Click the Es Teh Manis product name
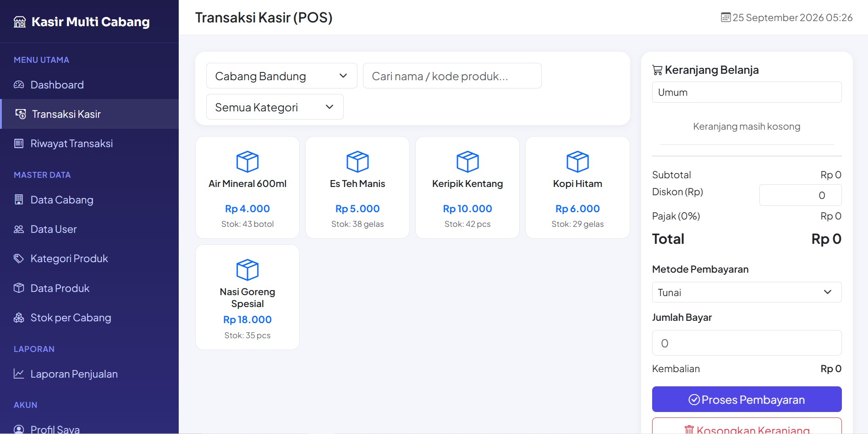Viewport: 868px width, 434px height. pos(357,184)
